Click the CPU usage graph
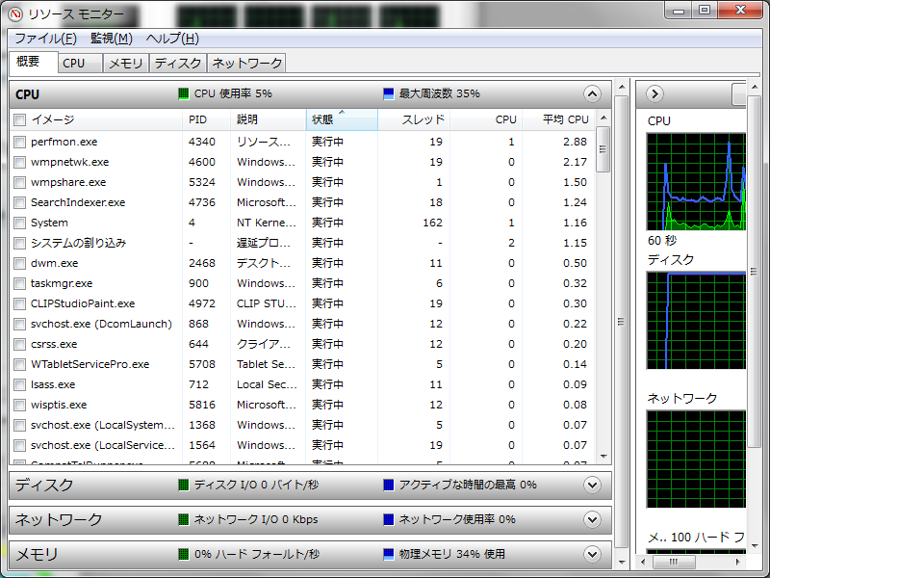 click(x=696, y=182)
